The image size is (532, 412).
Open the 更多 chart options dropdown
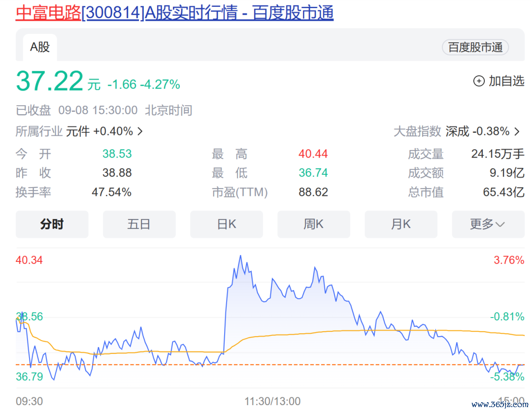(x=488, y=224)
